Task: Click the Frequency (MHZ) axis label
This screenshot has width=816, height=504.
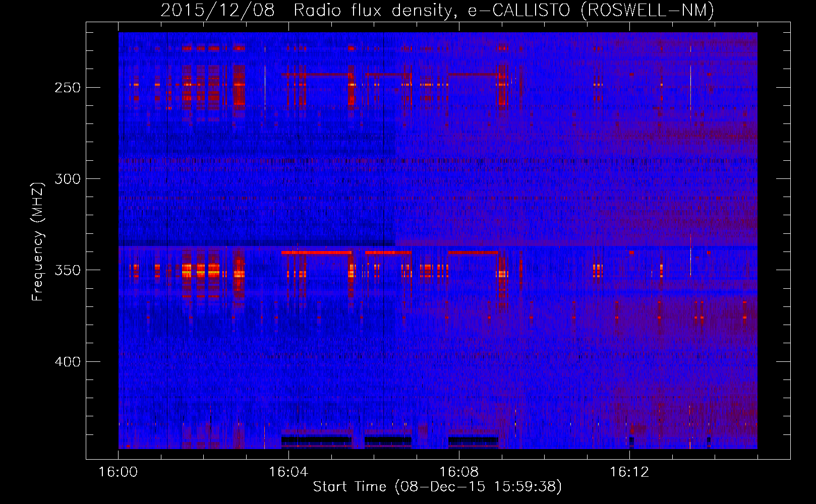Action: pyautogui.click(x=38, y=241)
